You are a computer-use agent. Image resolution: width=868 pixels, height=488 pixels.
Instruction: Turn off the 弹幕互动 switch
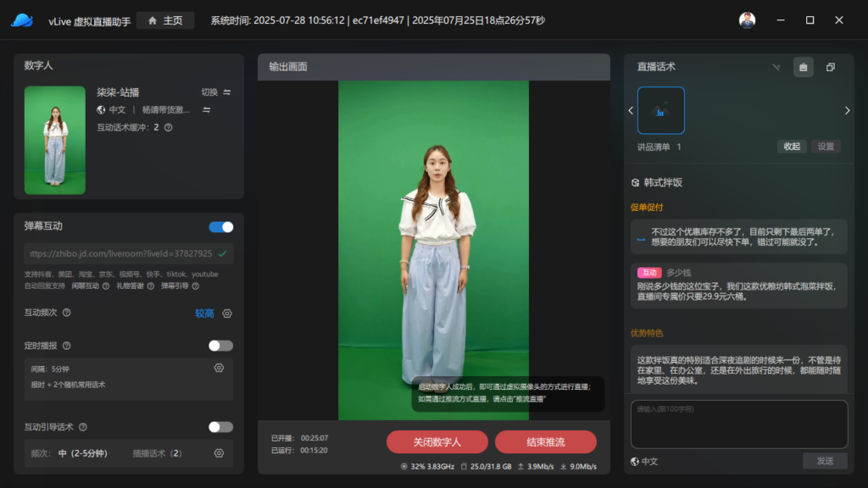(x=220, y=227)
